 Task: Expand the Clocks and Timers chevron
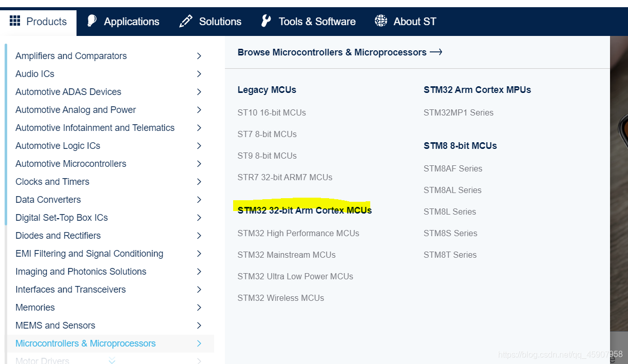click(199, 182)
